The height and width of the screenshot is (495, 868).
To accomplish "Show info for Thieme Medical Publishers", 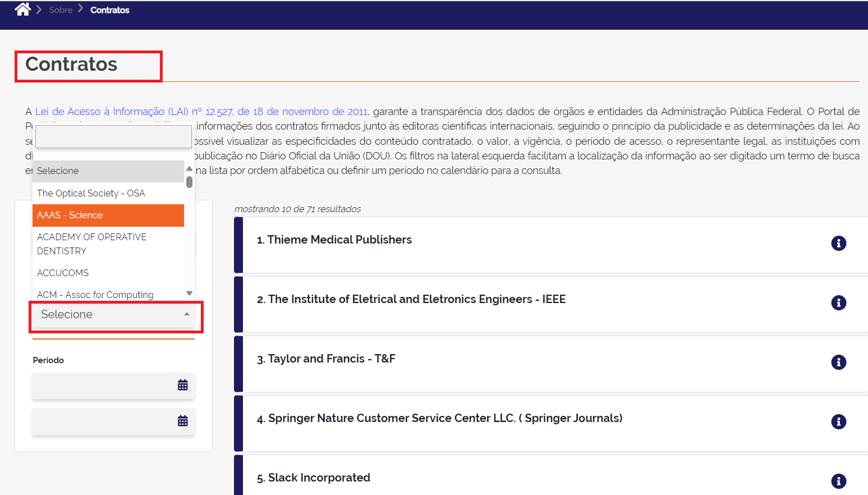I will (838, 243).
